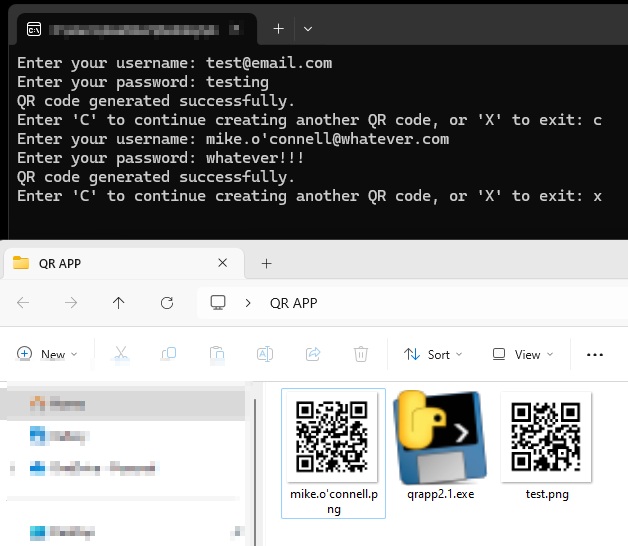Go up one folder level
The width and height of the screenshot is (628, 546).
pyautogui.click(x=119, y=303)
